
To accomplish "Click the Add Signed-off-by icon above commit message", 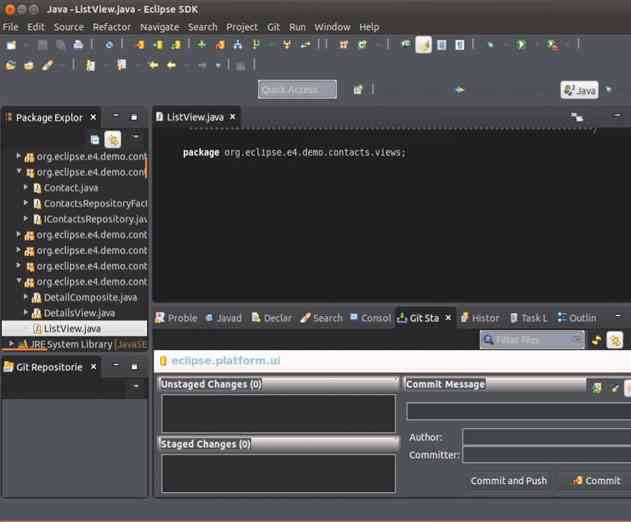I will 615,387.
